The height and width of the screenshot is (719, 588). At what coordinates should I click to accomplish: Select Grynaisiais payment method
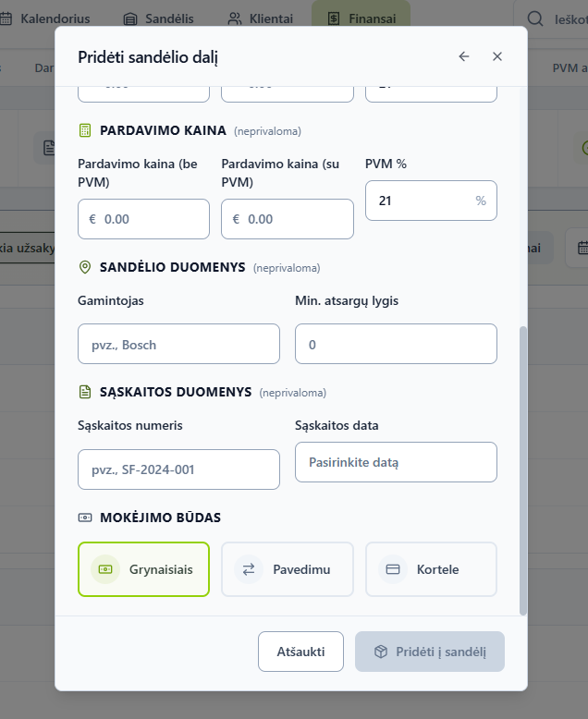tap(143, 569)
